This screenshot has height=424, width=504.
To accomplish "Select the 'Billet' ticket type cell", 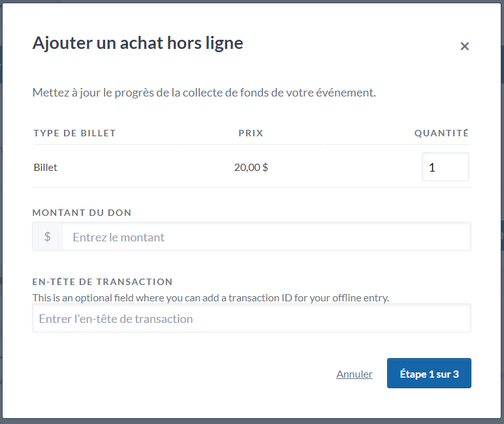I will 46,168.
